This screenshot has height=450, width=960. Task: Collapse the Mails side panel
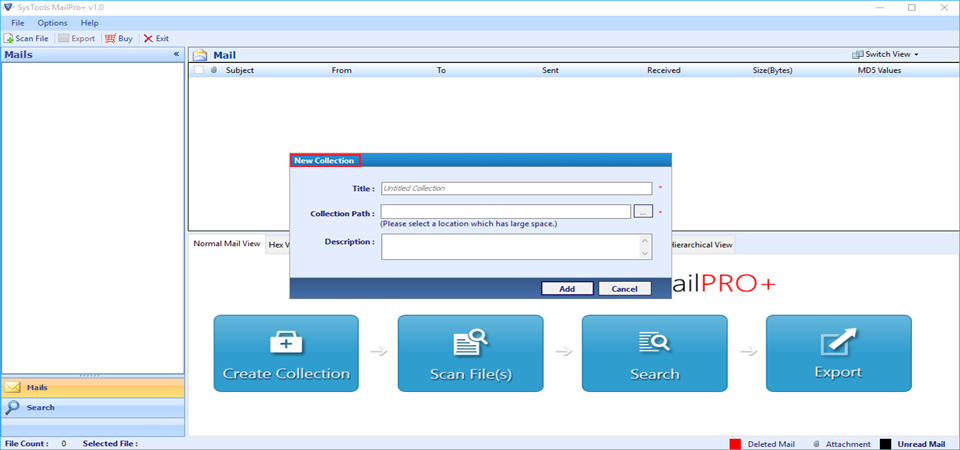coord(176,54)
